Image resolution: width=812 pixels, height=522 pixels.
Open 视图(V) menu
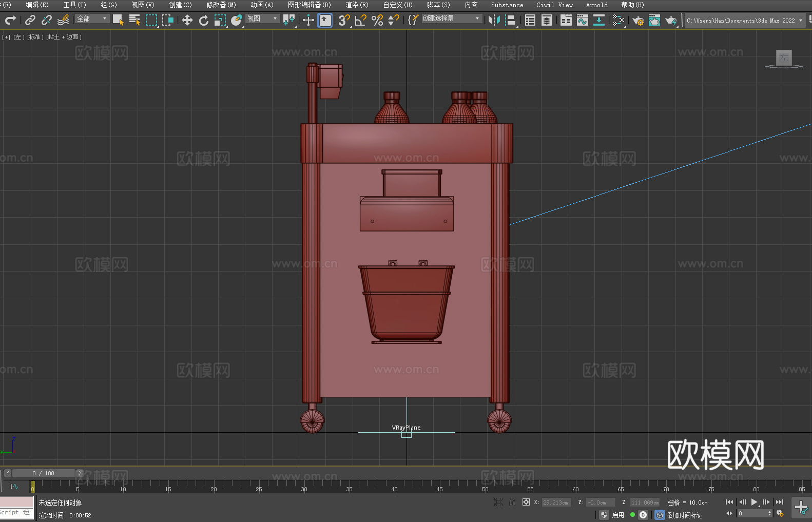tap(143, 5)
